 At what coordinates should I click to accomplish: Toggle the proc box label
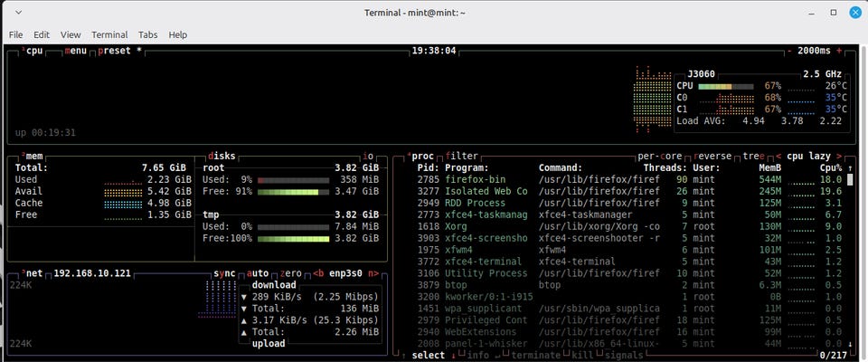click(x=420, y=157)
